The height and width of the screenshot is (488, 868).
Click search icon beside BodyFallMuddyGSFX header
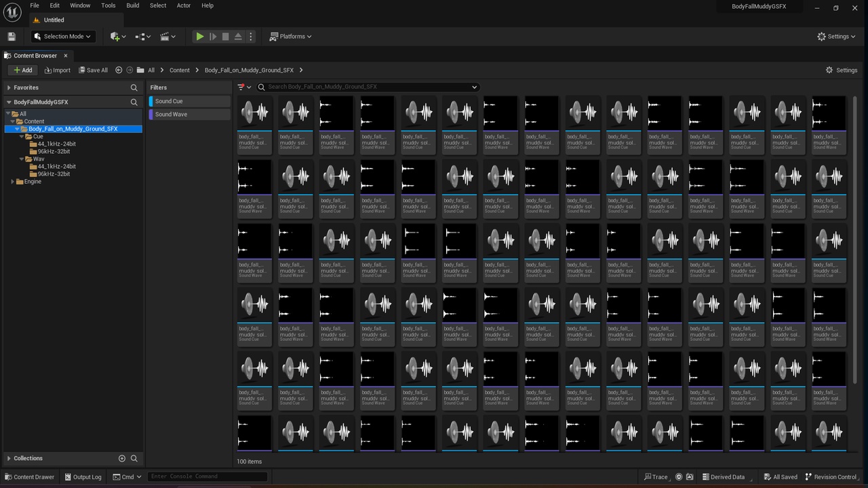coord(134,102)
